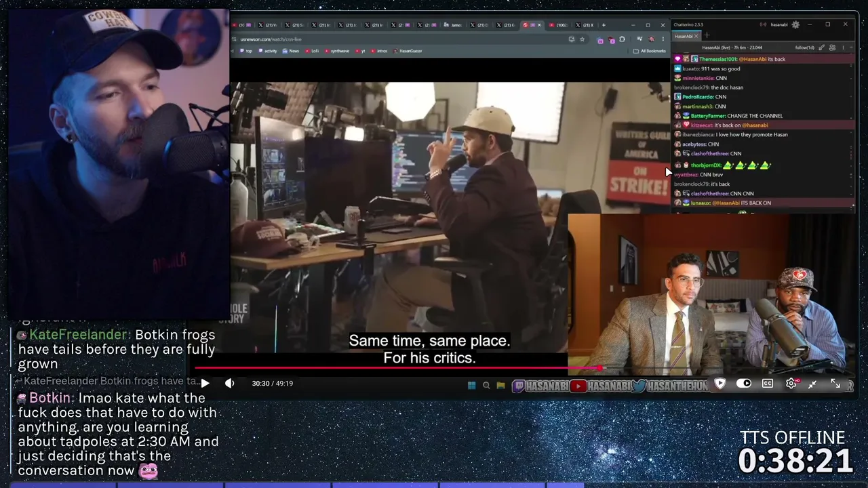The width and height of the screenshot is (868, 488).
Task: Toggle closed captions CC button
Action: tap(768, 383)
